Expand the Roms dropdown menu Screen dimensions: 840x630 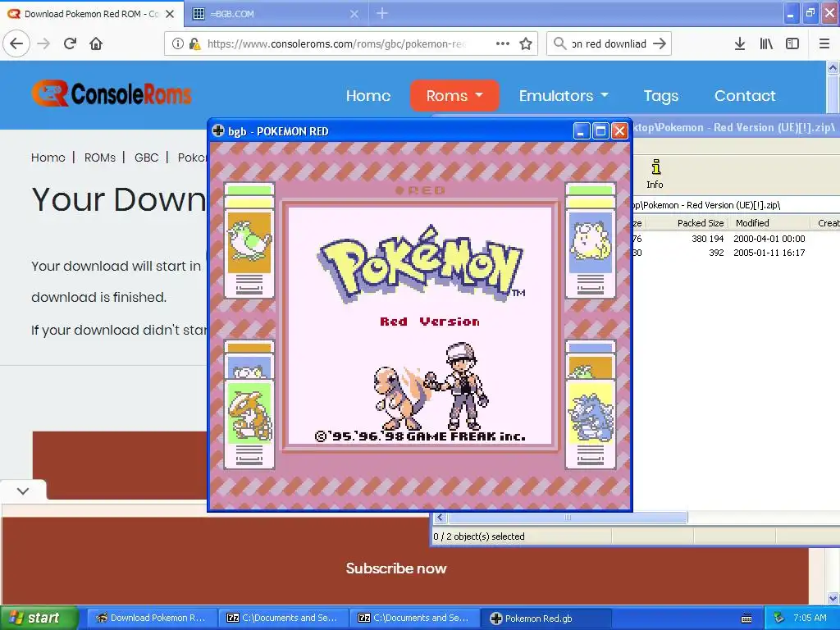(x=454, y=96)
